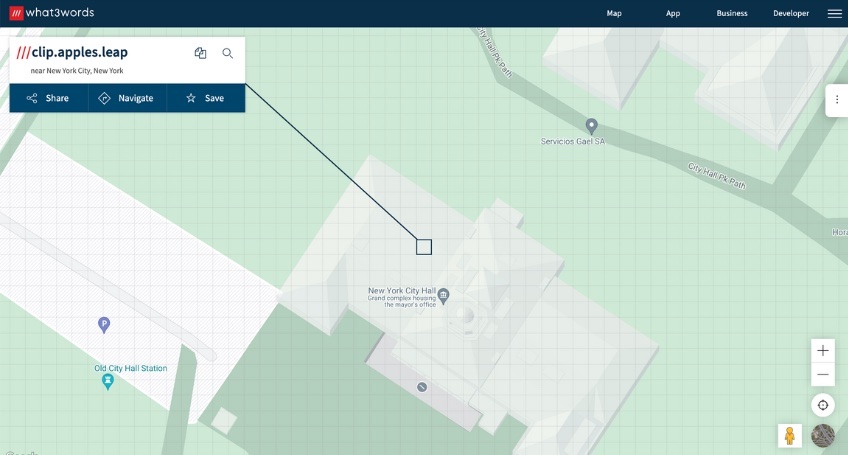Click the Street View pegman
This screenshot has width=848, height=455.
pos(790,436)
